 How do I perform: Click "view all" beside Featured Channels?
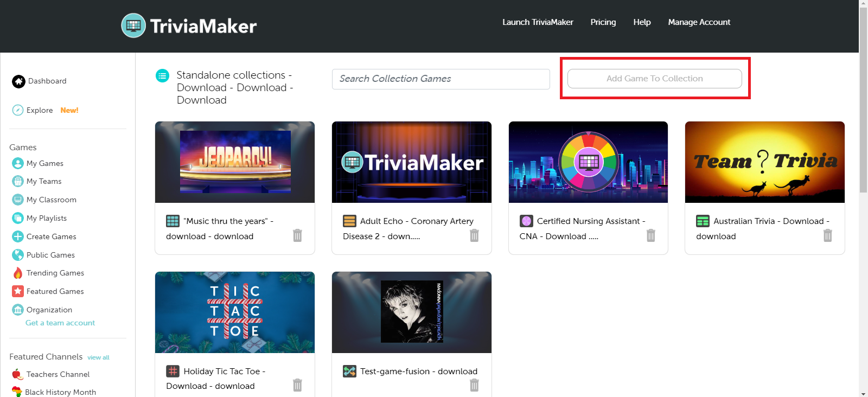coord(98,357)
